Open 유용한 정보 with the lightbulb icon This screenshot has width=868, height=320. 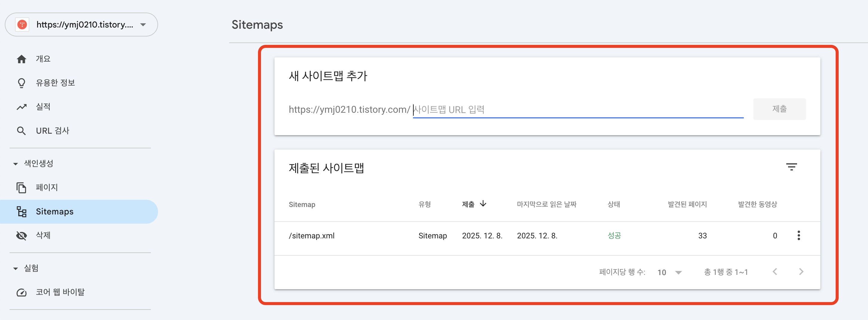click(x=22, y=82)
